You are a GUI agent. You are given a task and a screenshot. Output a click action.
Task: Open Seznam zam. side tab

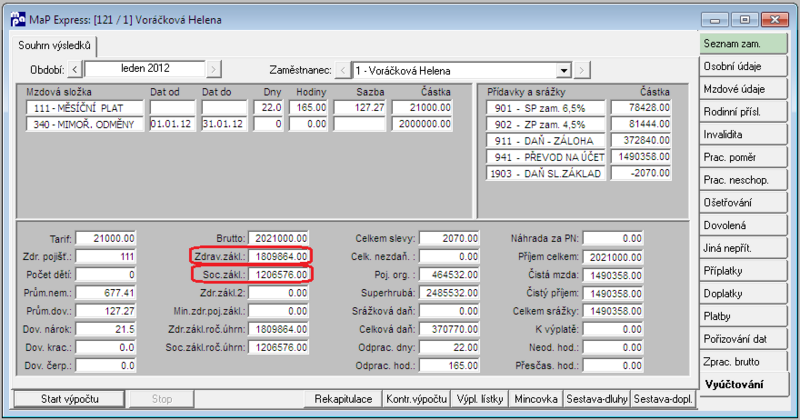pyautogui.click(x=743, y=44)
